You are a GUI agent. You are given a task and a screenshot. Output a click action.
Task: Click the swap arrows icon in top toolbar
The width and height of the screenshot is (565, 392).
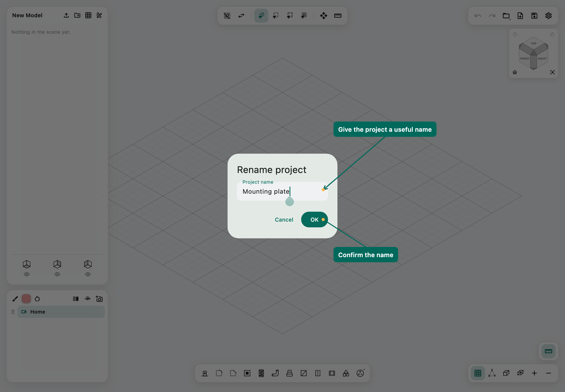241,16
